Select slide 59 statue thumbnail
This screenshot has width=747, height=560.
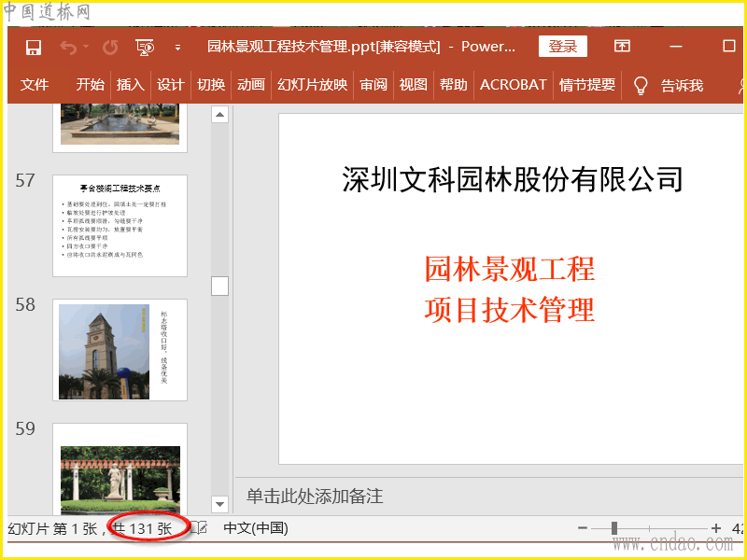tap(120, 469)
